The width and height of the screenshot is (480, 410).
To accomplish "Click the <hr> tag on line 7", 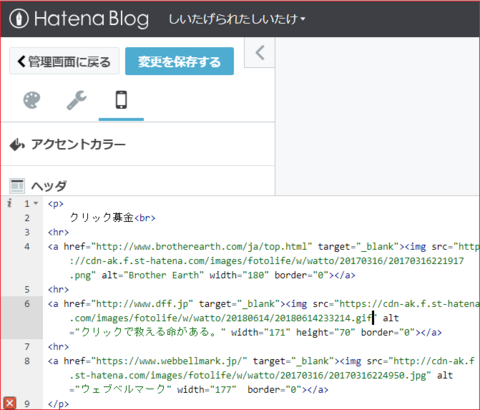I will [x=58, y=347].
